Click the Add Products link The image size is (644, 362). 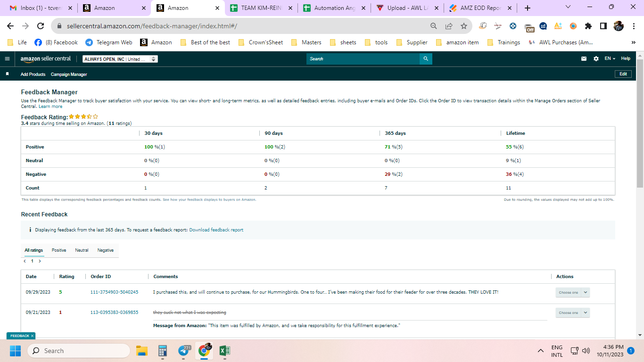click(33, 74)
